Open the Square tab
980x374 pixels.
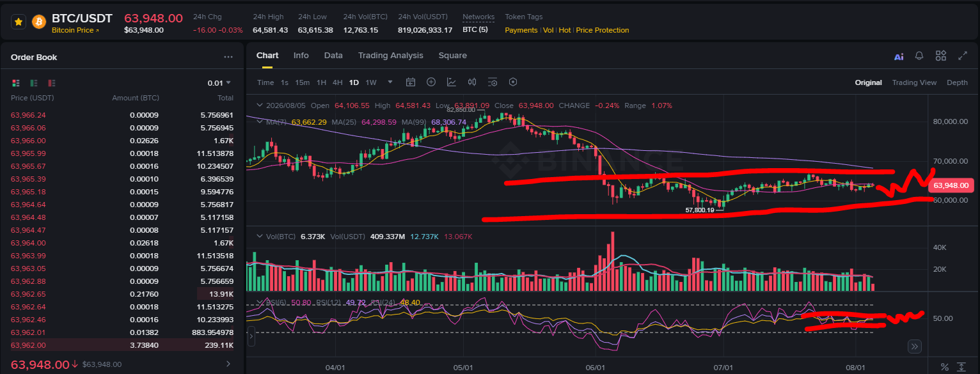(452, 56)
